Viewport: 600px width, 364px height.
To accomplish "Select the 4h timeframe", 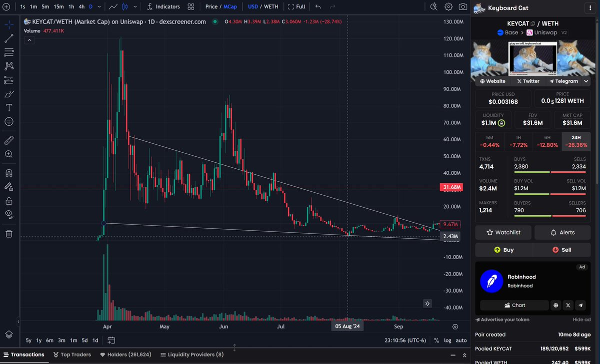I will click(x=81, y=6).
